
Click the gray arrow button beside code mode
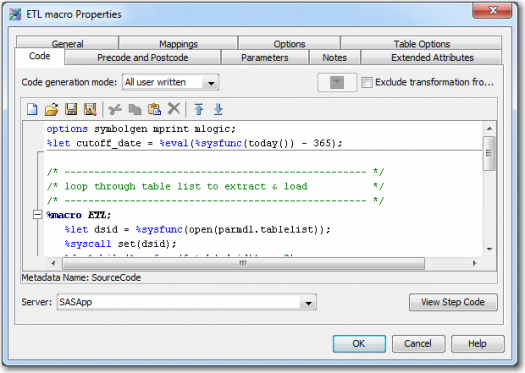[x=337, y=82]
